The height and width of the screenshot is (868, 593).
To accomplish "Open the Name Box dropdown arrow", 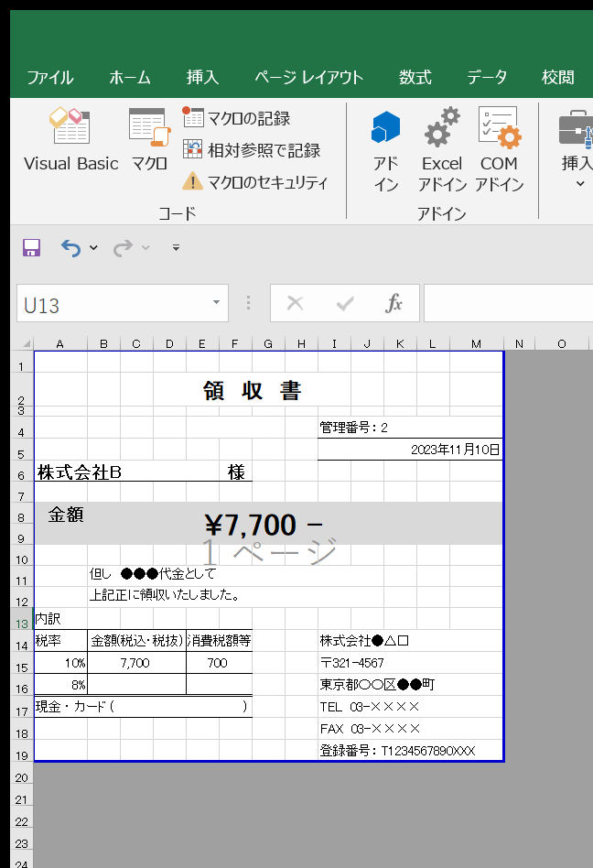I will [216, 303].
